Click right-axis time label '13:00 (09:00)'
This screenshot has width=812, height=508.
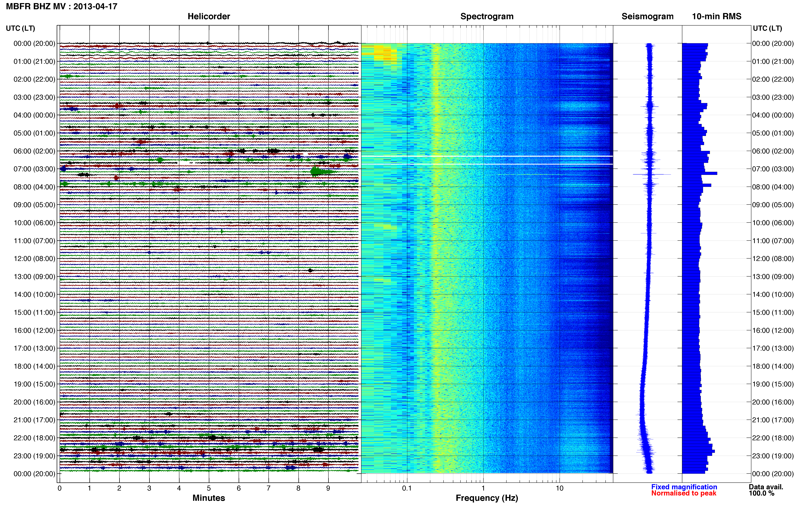[x=773, y=277]
